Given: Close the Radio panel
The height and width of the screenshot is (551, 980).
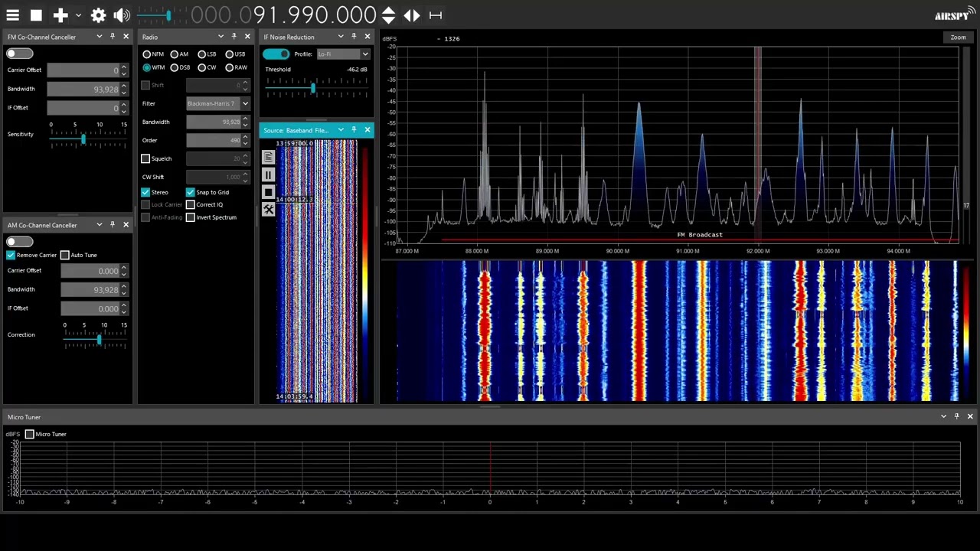Looking at the screenshot, I should [247, 36].
